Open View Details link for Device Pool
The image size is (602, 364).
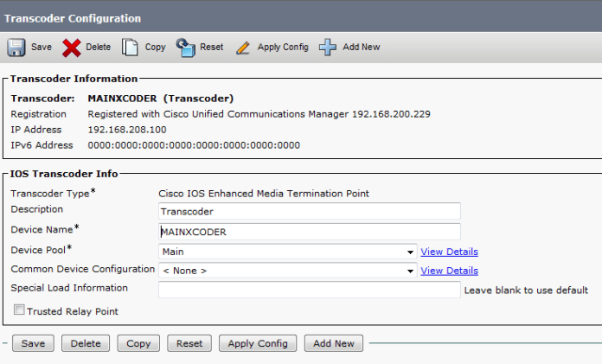pyautogui.click(x=449, y=252)
